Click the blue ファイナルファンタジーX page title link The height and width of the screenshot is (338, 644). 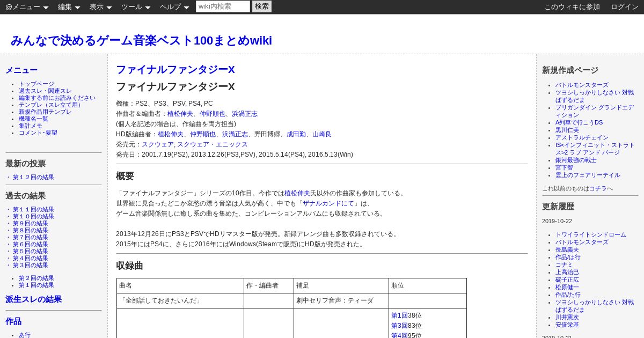point(175,70)
